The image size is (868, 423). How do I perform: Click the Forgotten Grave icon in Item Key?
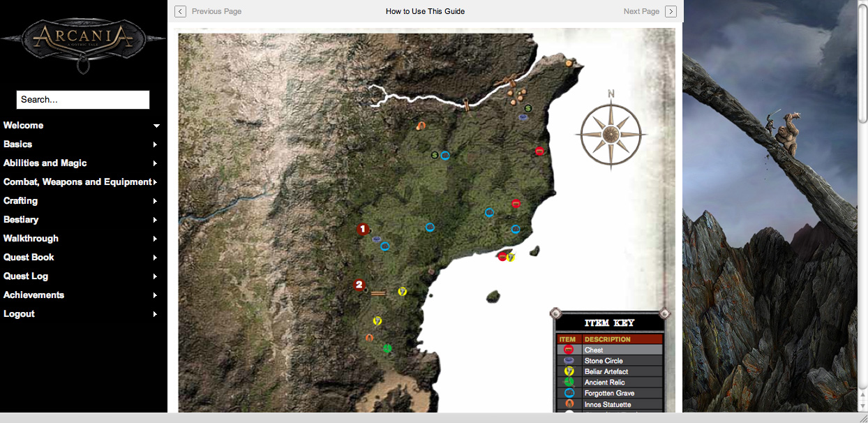click(x=569, y=393)
